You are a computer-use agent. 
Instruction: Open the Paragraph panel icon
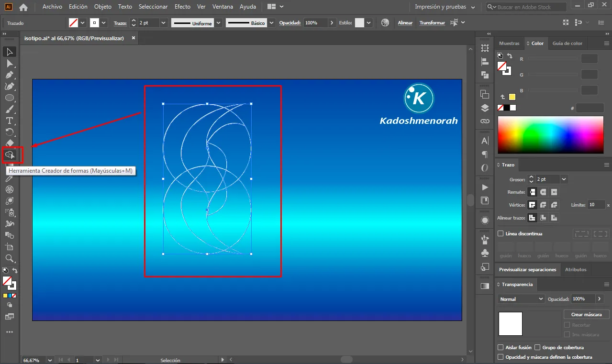485,154
